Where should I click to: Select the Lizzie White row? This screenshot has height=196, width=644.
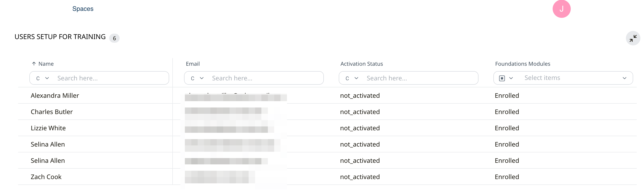click(x=48, y=128)
